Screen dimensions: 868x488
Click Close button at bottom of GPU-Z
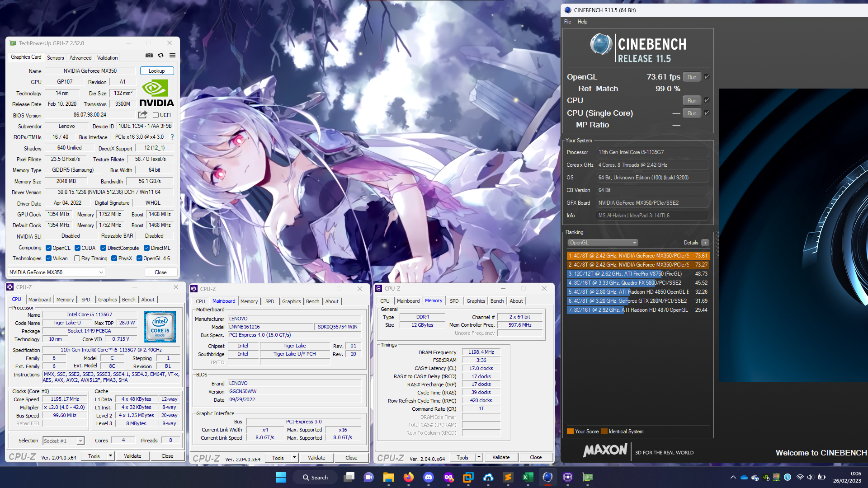pyautogui.click(x=160, y=272)
